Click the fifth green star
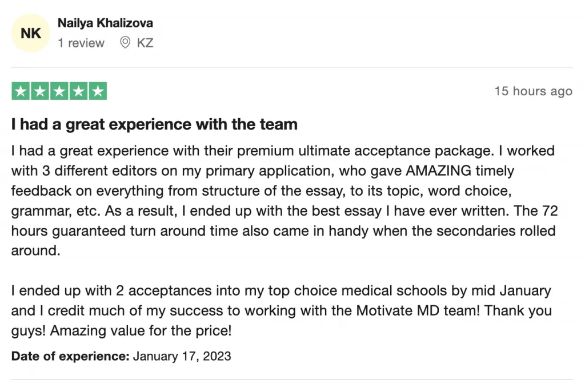The height and width of the screenshot is (392, 585). (x=98, y=91)
